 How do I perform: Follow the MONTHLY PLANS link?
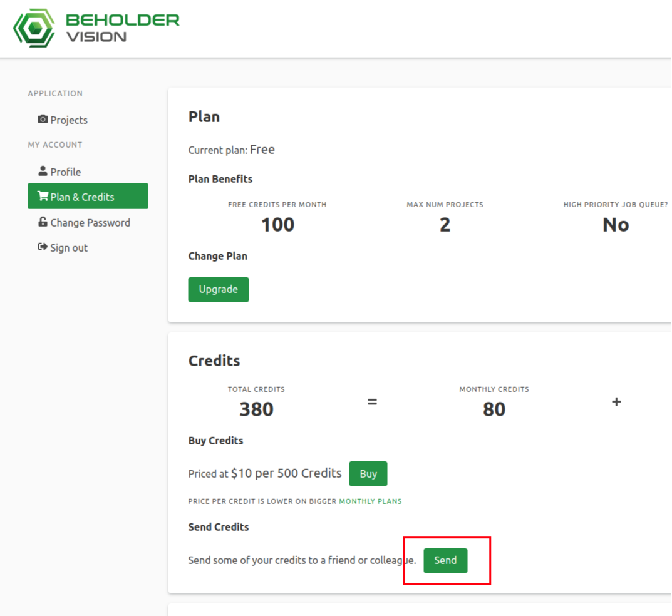[370, 501]
